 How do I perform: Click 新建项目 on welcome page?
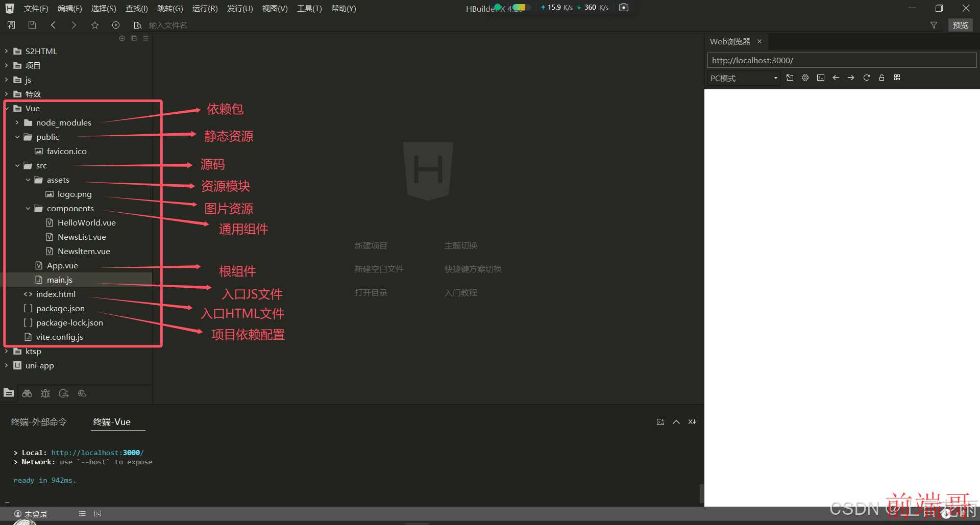click(x=371, y=245)
